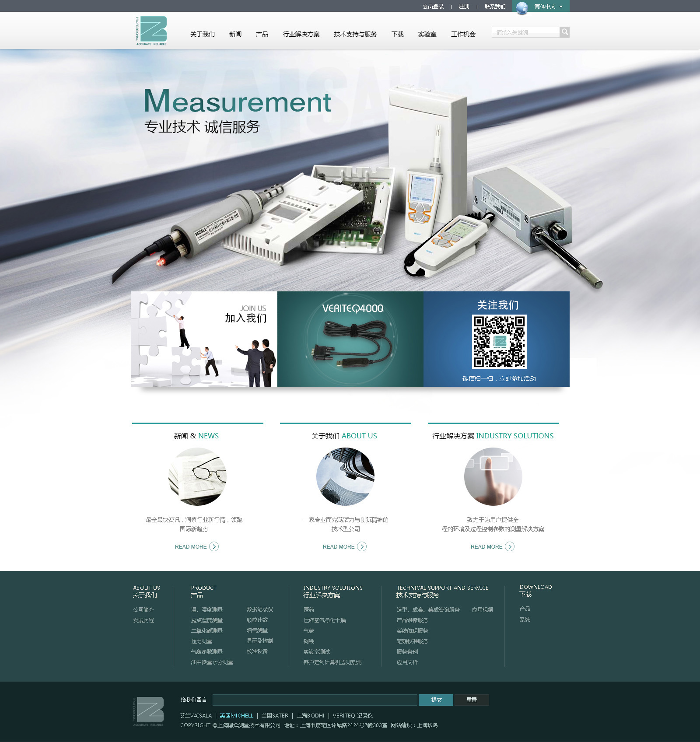Open footer link 烟气测量
Screen dimensions: 700x742
tap(257, 630)
